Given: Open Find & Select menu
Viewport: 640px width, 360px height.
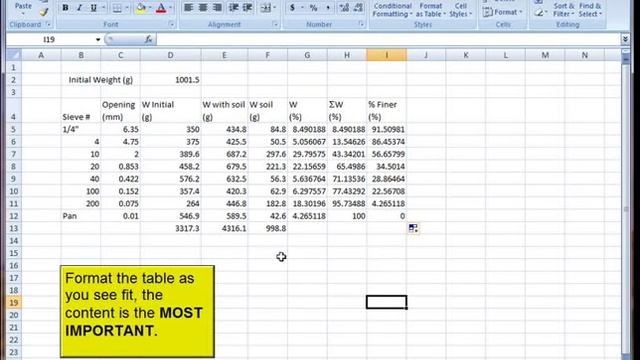Looking at the screenshot, I should [590, 10].
